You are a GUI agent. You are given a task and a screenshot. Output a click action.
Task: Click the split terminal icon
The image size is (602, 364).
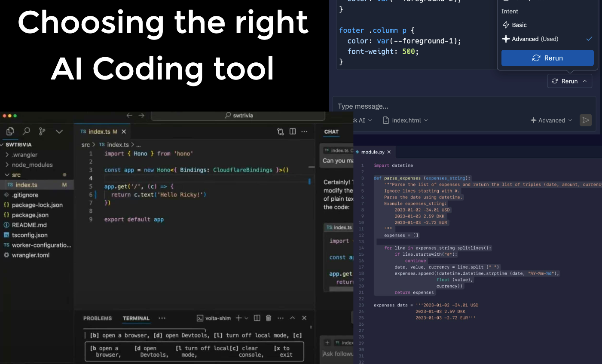point(257,318)
